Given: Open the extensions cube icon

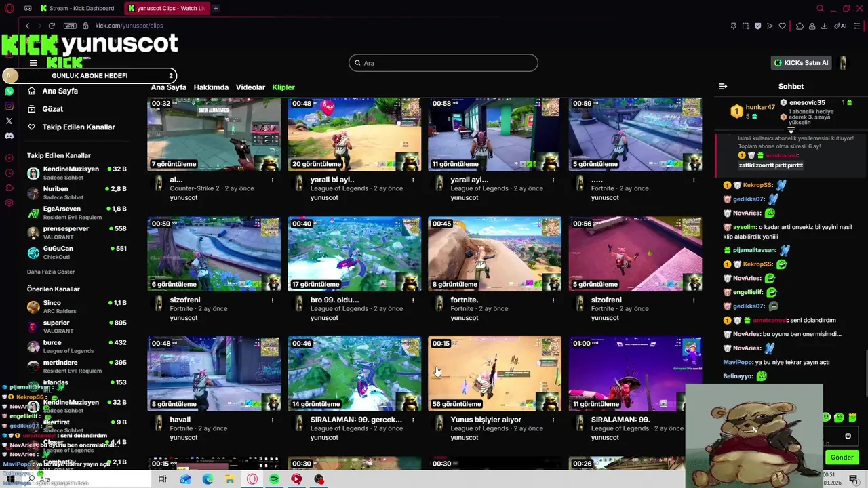Looking at the screenshot, I should [x=800, y=26].
